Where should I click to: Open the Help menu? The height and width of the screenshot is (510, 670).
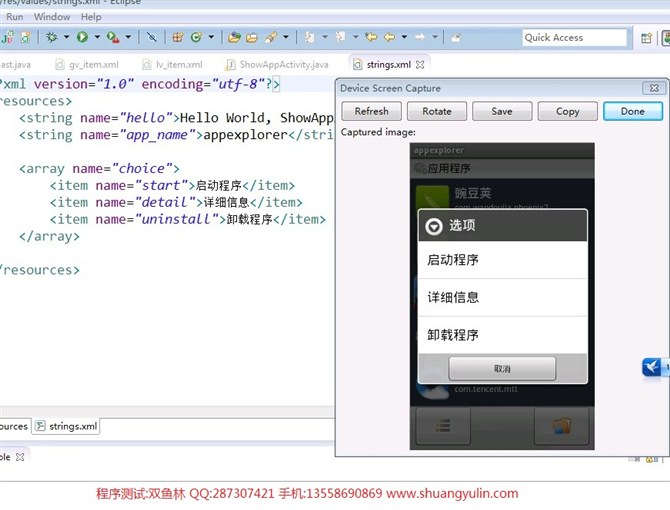91,17
